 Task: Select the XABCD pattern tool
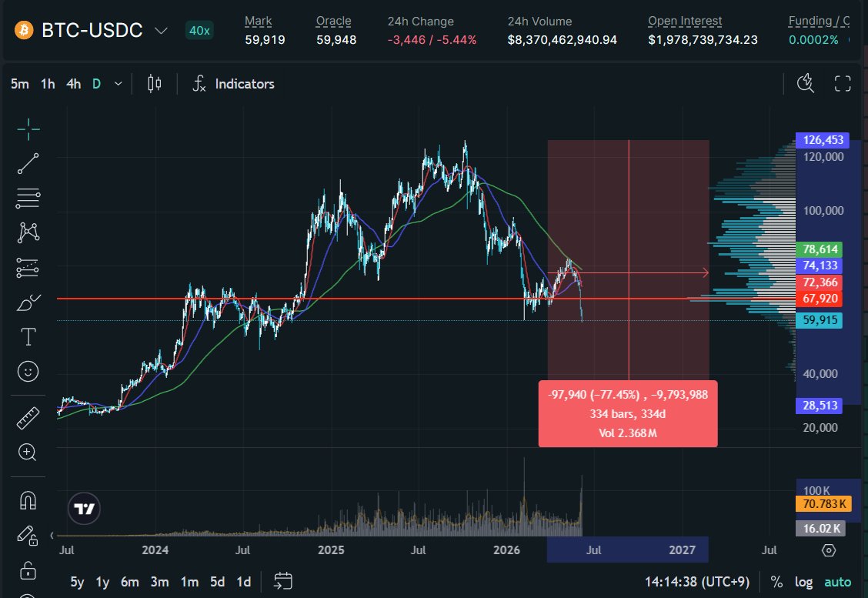(x=28, y=232)
